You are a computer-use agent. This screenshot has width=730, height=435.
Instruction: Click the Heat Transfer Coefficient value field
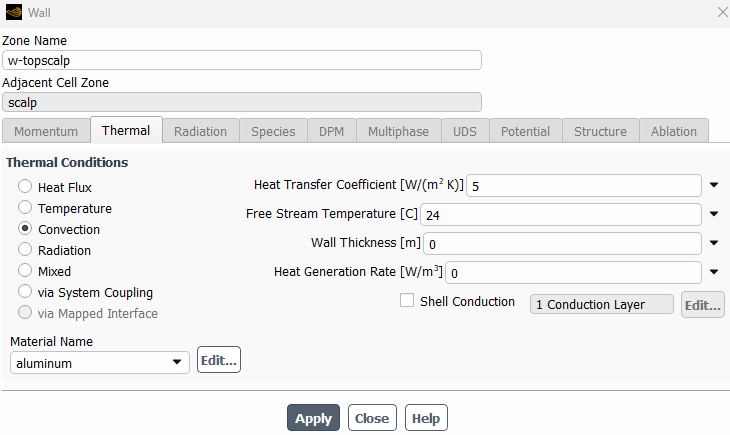tap(584, 185)
